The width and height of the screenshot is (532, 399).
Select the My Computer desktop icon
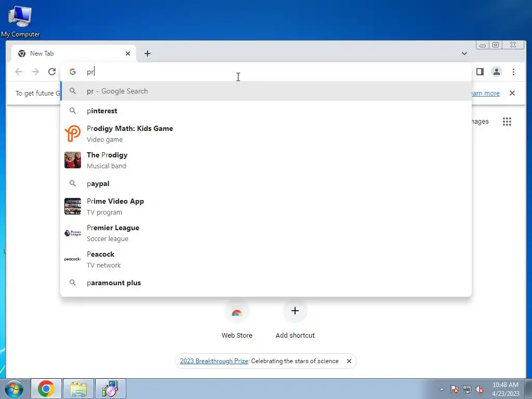point(20,21)
